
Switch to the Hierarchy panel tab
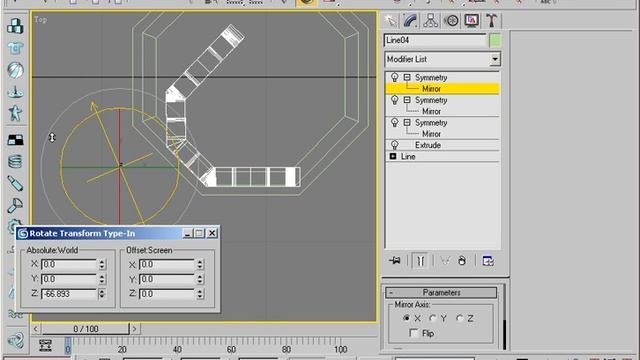point(431,20)
